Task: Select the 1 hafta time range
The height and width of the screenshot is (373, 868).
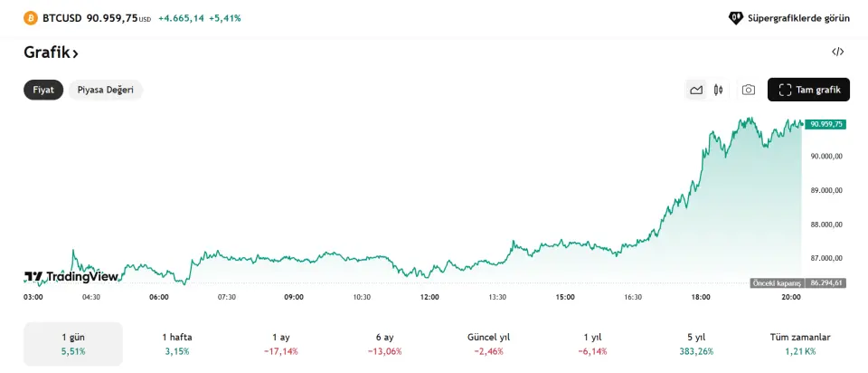Action: [x=177, y=343]
